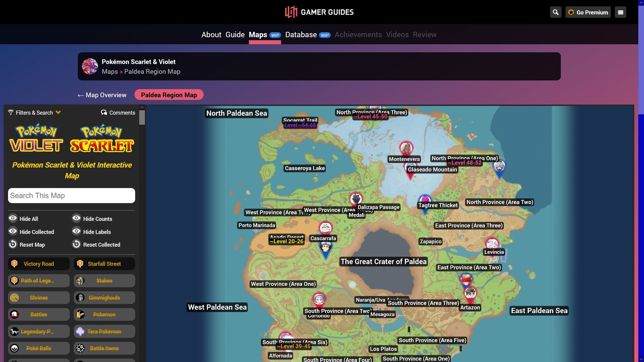Toggle Hide Labels eye icon
Screen dimensions: 644x362
[76, 231]
